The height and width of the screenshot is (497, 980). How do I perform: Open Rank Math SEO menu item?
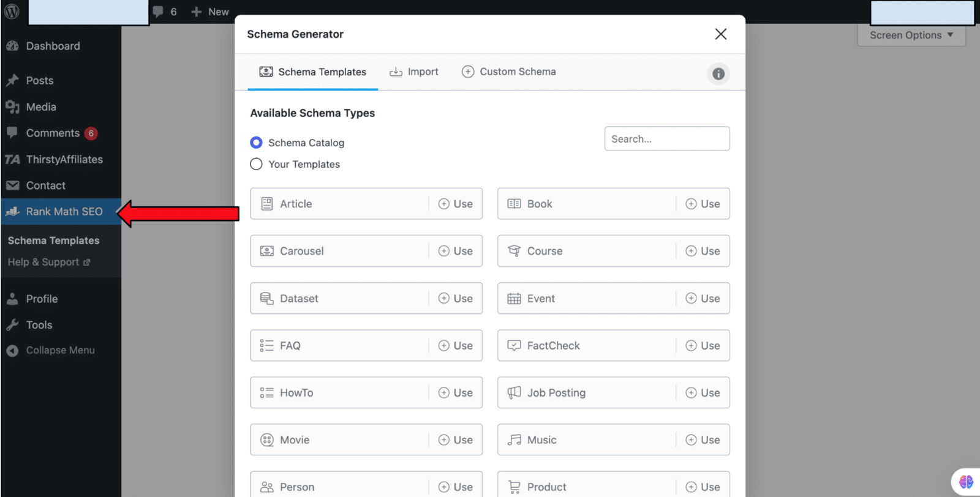point(61,212)
